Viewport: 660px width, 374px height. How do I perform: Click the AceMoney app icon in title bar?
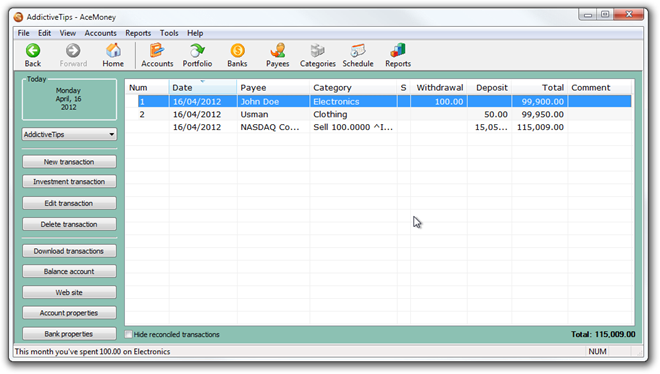pos(19,17)
